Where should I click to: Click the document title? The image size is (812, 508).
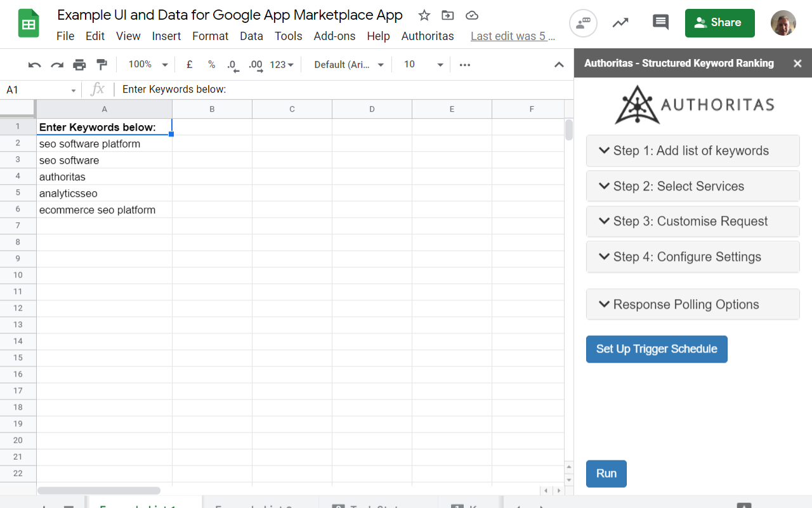pos(230,15)
